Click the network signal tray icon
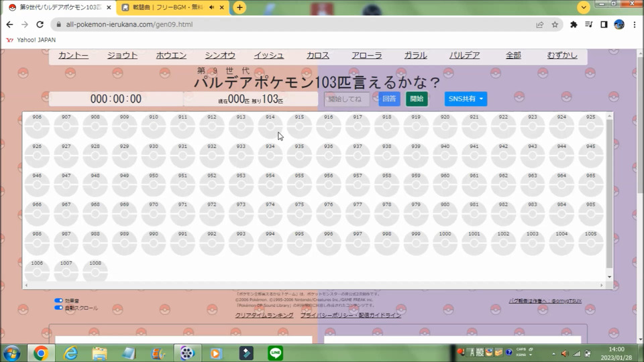Screen dimensions: 644x362 pos(577,354)
